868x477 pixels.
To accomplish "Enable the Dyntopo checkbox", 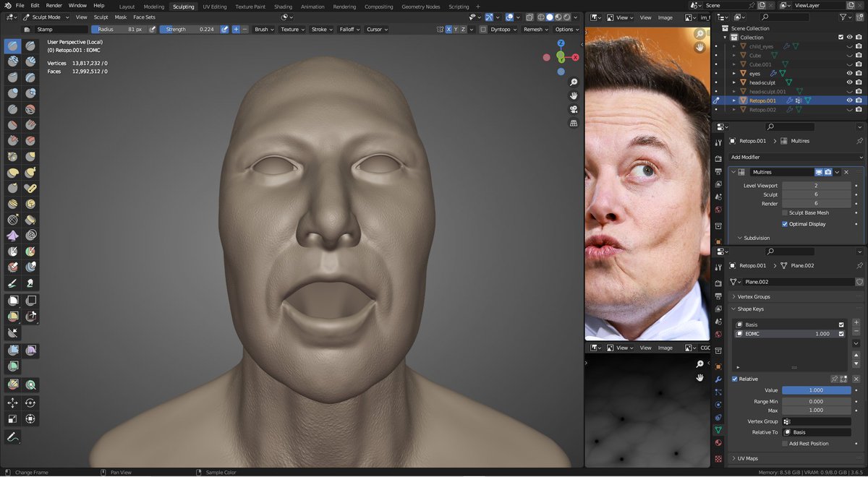I will 483,30.
